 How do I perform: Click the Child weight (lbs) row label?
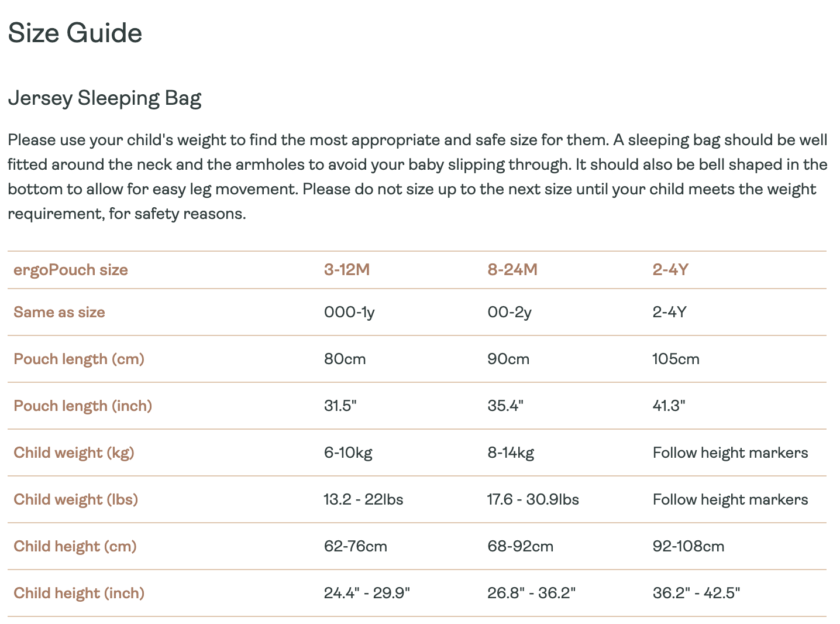(75, 499)
